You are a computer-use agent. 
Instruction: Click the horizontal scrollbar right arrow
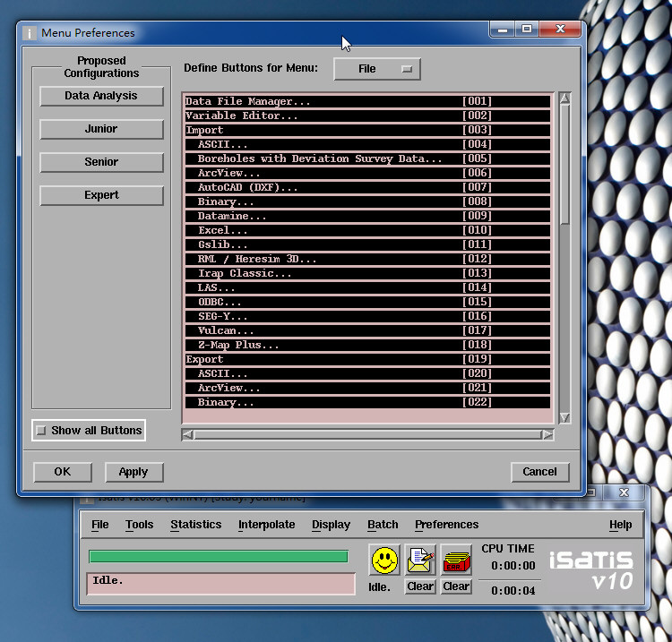[x=547, y=434]
